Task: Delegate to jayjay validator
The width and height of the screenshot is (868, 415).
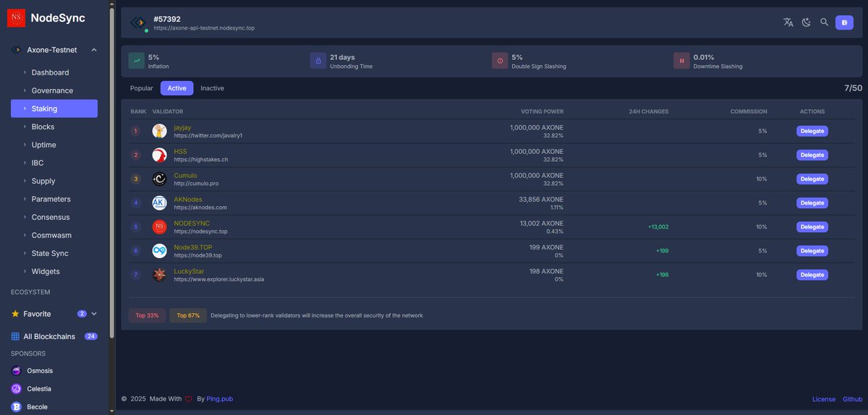Action: [x=812, y=131]
